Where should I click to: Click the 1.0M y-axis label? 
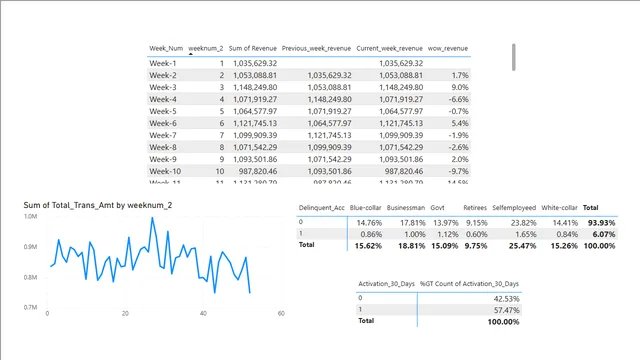pos(30,216)
